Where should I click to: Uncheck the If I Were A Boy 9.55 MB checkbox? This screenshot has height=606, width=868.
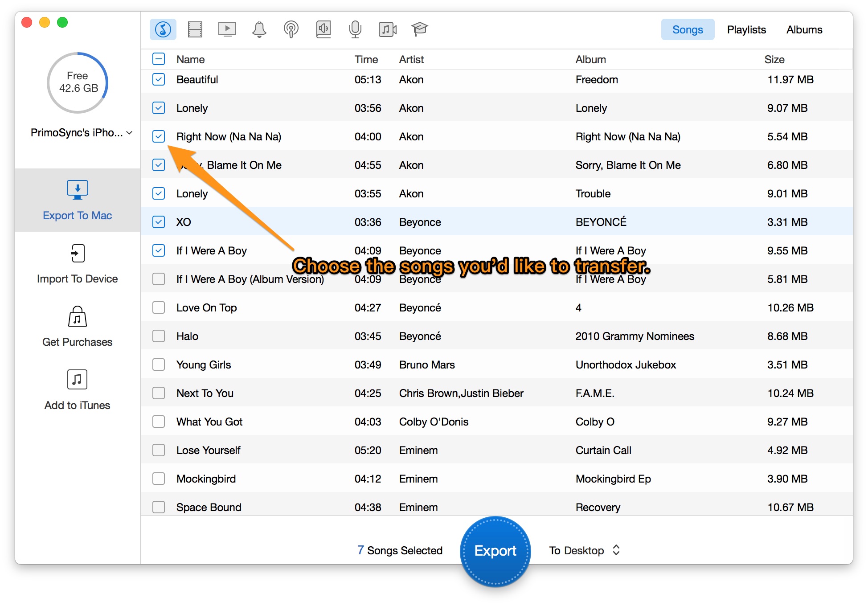click(x=159, y=250)
